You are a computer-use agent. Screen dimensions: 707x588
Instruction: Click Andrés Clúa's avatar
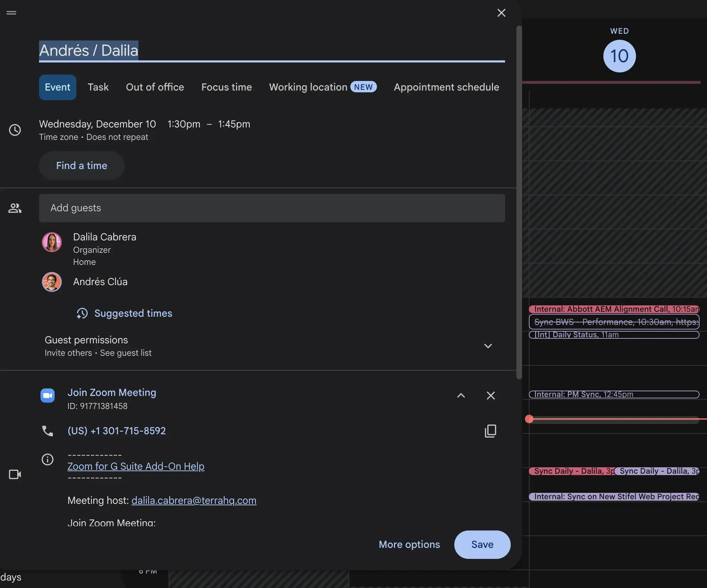(x=52, y=282)
